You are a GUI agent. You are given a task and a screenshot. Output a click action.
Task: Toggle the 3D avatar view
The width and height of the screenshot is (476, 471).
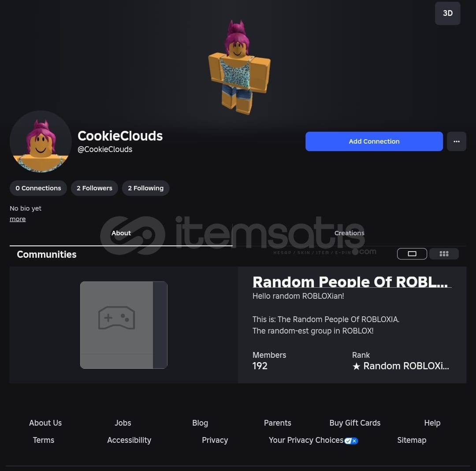coord(447,13)
